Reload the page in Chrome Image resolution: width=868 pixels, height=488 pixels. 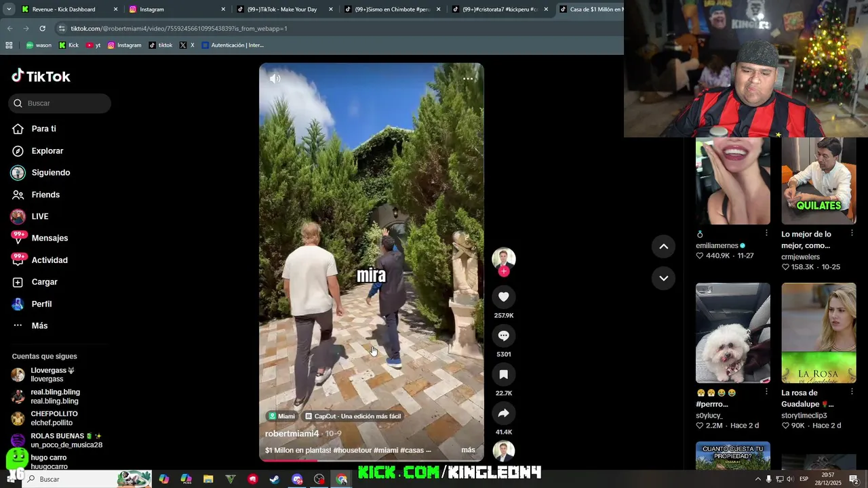[42, 28]
